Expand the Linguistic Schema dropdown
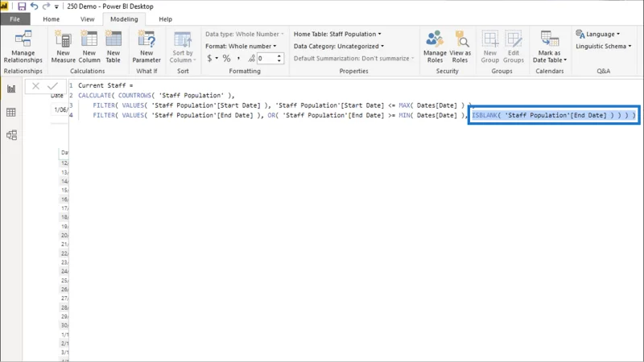This screenshot has height=362, width=644. [603, 46]
